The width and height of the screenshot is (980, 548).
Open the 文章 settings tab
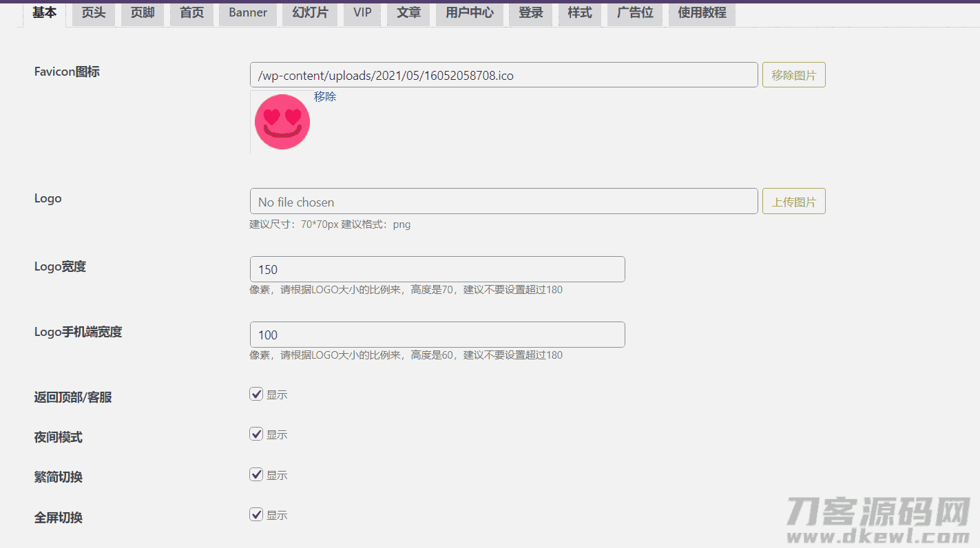point(408,12)
